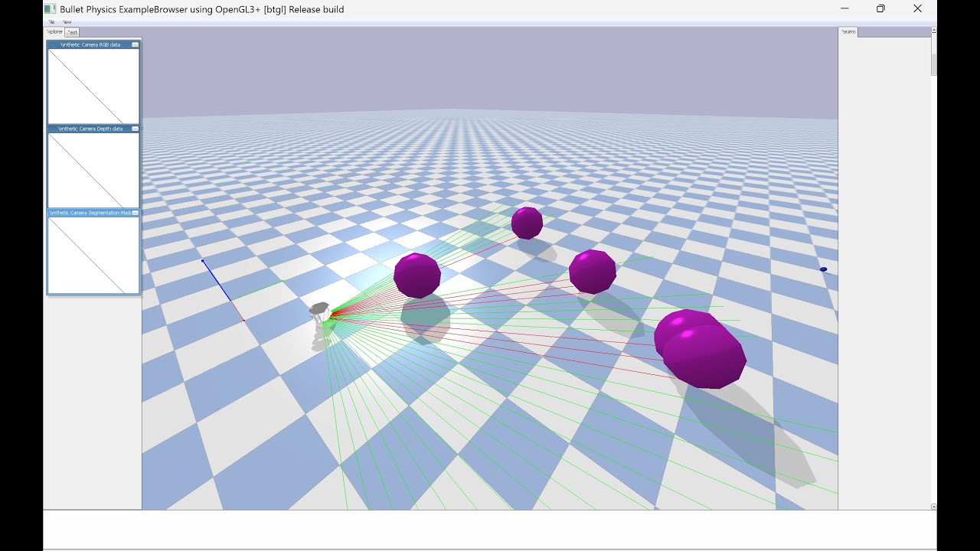Click the application icon in title bar

(50, 9)
